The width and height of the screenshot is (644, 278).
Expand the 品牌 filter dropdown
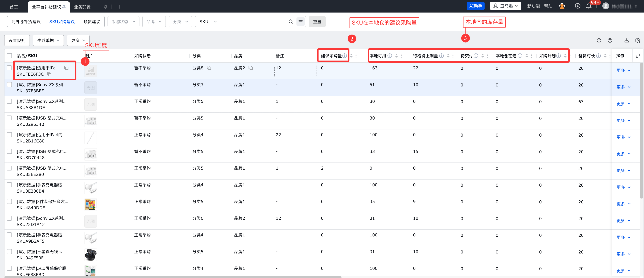click(x=154, y=22)
